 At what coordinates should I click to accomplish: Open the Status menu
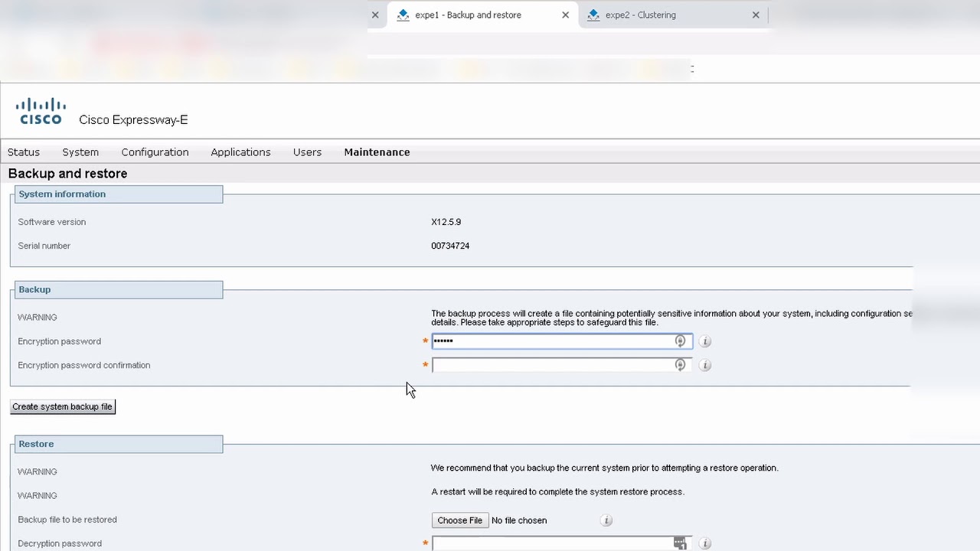24,152
